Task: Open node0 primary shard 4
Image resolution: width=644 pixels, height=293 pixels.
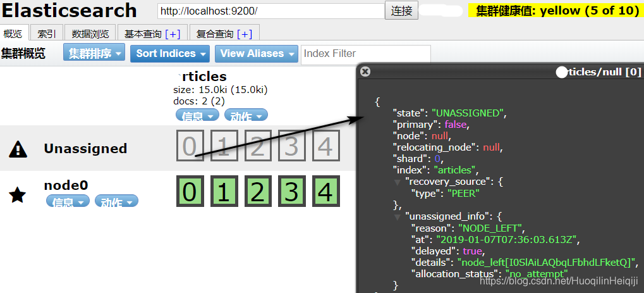Action: coord(325,191)
